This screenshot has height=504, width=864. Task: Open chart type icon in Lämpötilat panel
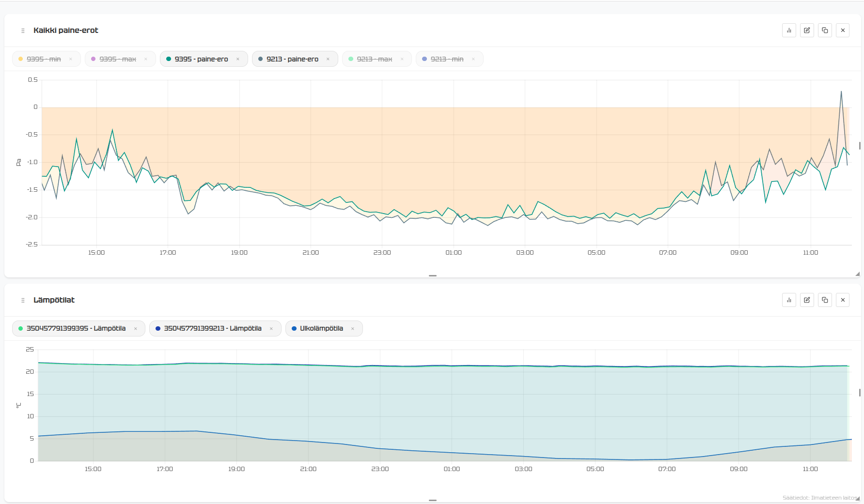click(x=789, y=300)
